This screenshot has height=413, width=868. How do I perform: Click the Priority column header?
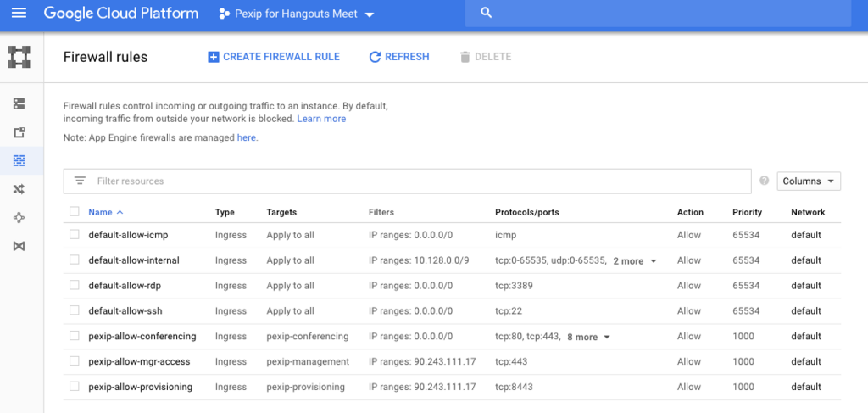coord(747,212)
